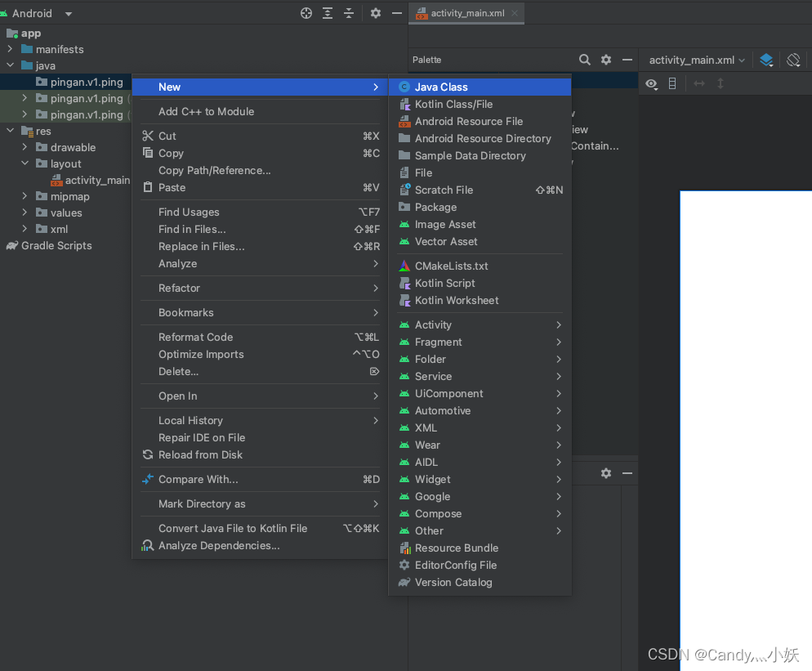The height and width of the screenshot is (671, 812).
Task: Choose Image Asset menu item
Action: point(480,225)
